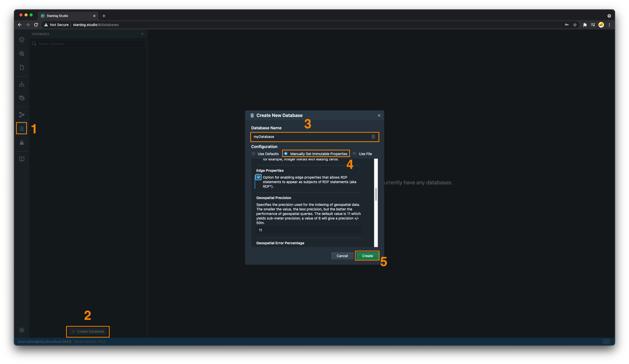Click the Geospatial Precision value field
629x364 pixels.
[x=309, y=230]
